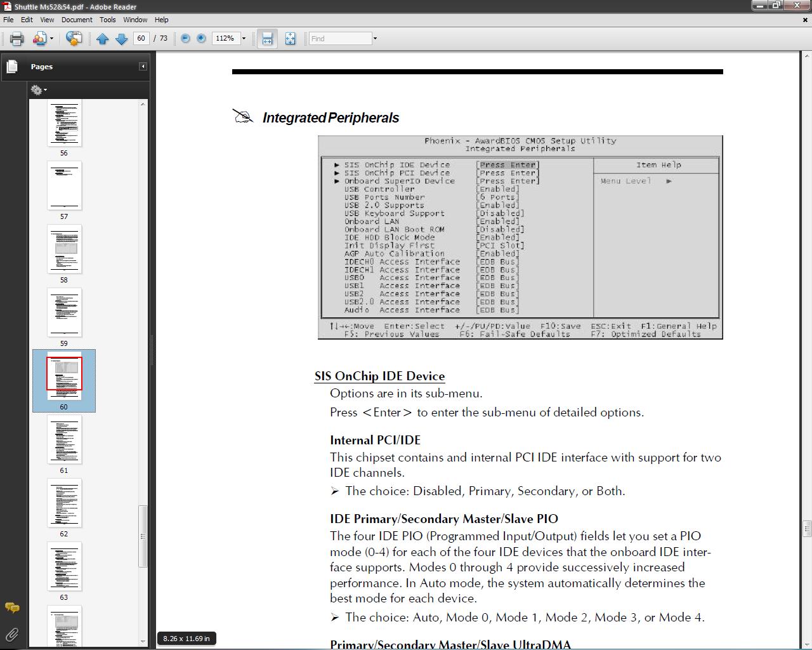The width and height of the screenshot is (812, 650).
Task: Select page 62 thumbnail
Action: point(64,503)
